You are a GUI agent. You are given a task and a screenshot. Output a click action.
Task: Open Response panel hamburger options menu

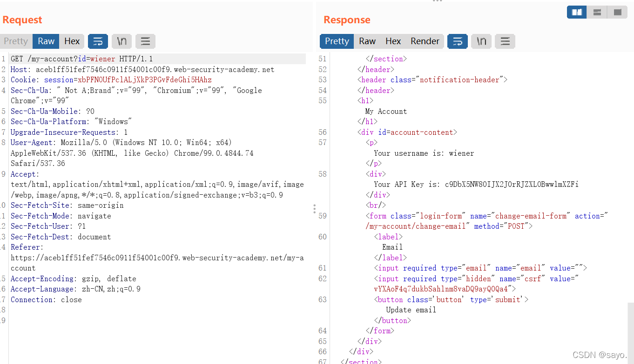(505, 41)
